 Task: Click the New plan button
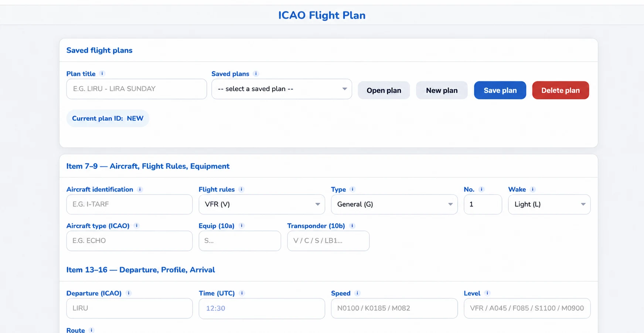pyautogui.click(x=442, y=90)
